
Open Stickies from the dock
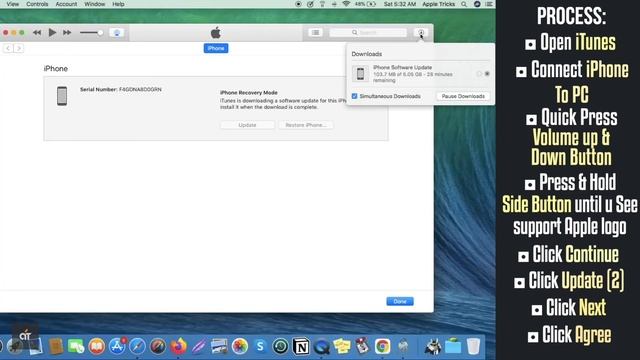coord(342,346)
